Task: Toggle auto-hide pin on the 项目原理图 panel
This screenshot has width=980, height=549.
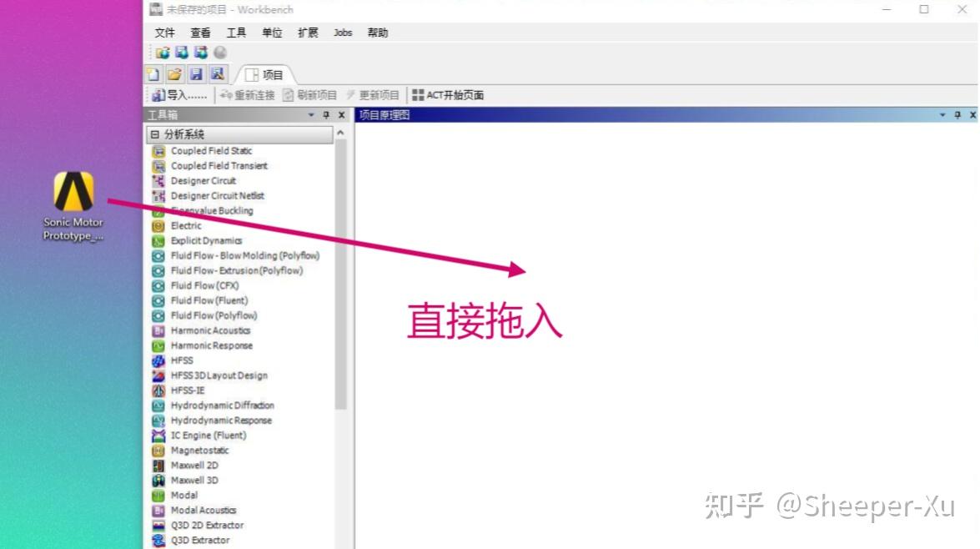Action: [957, 114]
